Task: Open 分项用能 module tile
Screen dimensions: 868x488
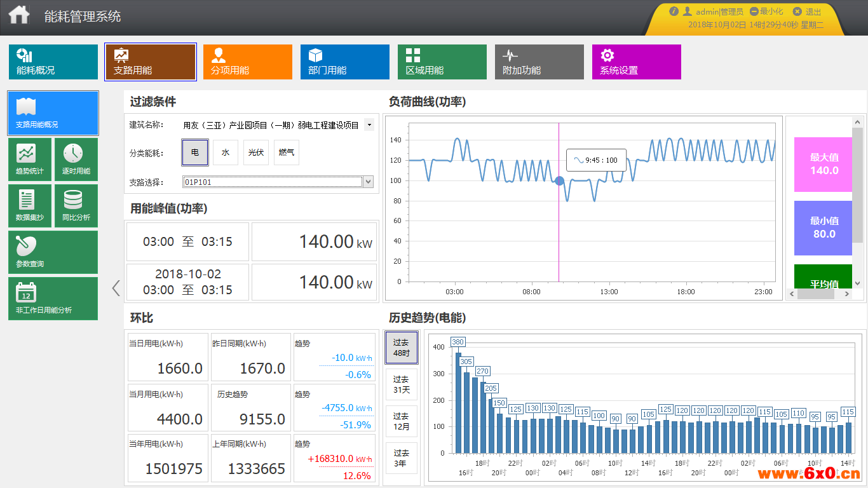Action: pos(248,62)
